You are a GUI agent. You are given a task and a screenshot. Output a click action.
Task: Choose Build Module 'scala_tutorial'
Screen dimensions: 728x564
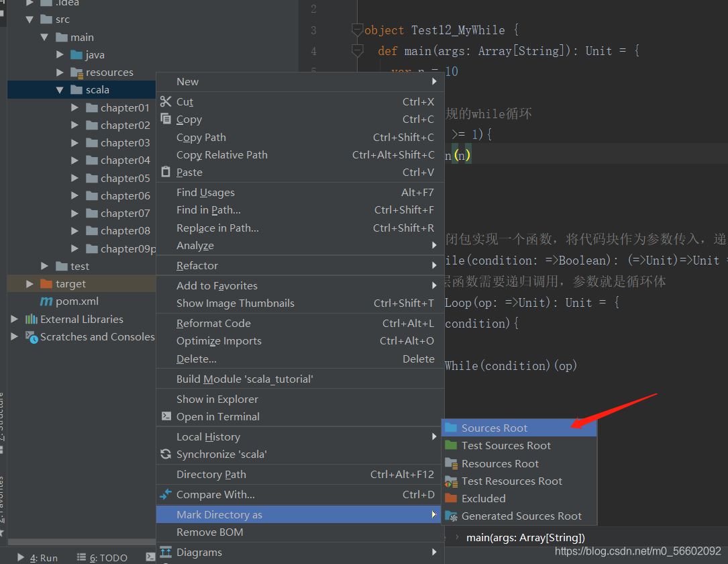tap(301, 379)
